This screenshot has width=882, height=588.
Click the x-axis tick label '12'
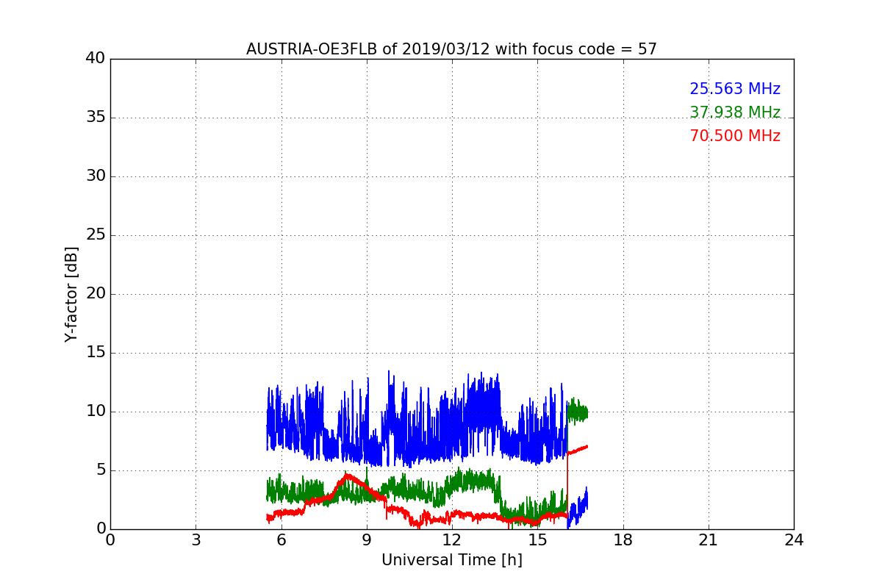click(x=452, y=540)
